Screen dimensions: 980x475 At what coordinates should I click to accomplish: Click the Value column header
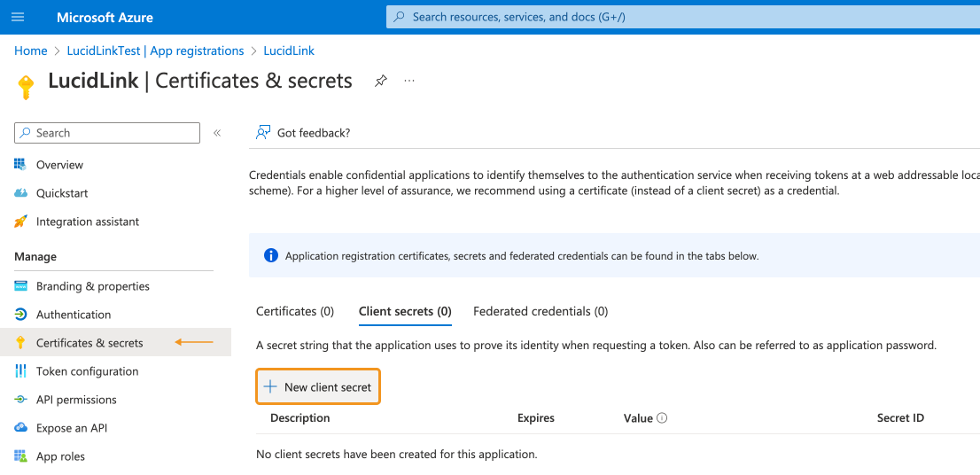coord(638,418)
